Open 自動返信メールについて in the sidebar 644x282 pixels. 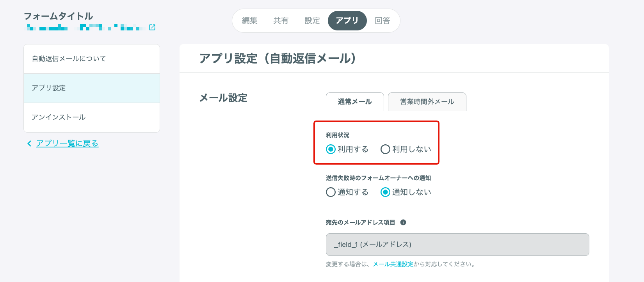[92, 59]
